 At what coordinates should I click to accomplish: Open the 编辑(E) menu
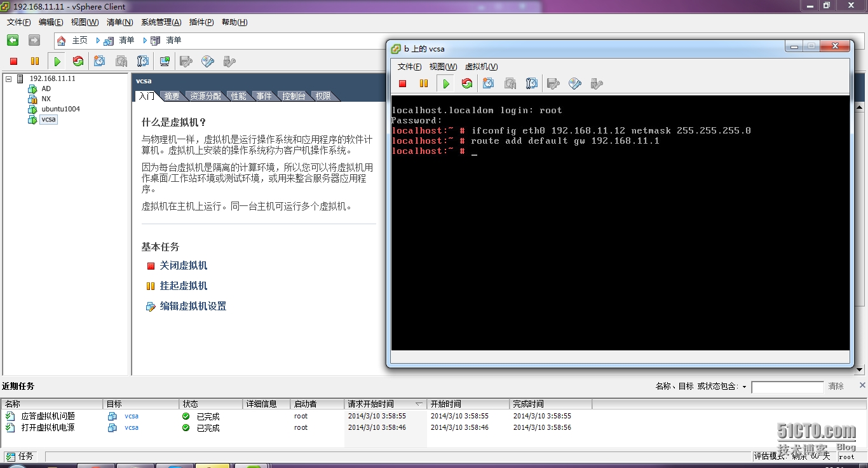pos(51,22)
